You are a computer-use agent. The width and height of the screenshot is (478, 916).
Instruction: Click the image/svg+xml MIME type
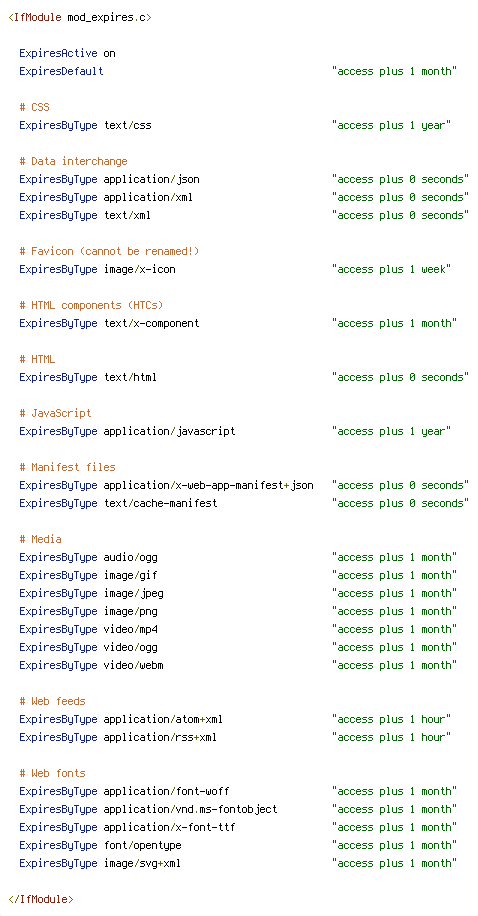142,863
